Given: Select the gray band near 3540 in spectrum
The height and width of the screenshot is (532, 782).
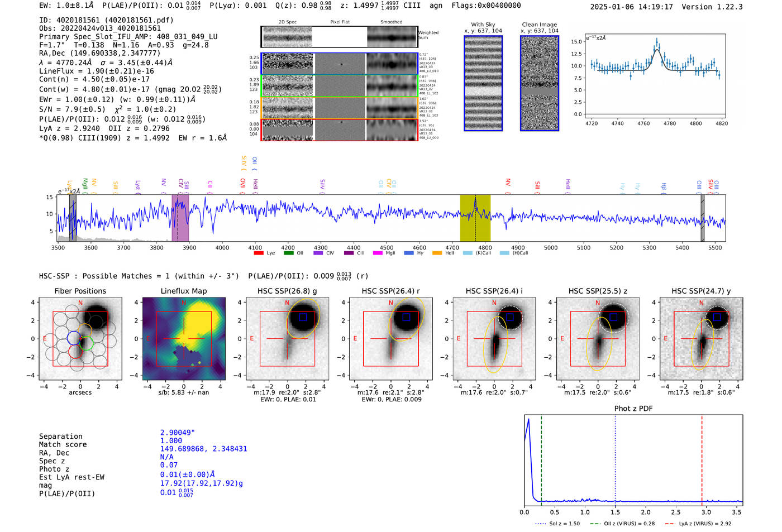Looking at the screenshot, I should point(73,218).
